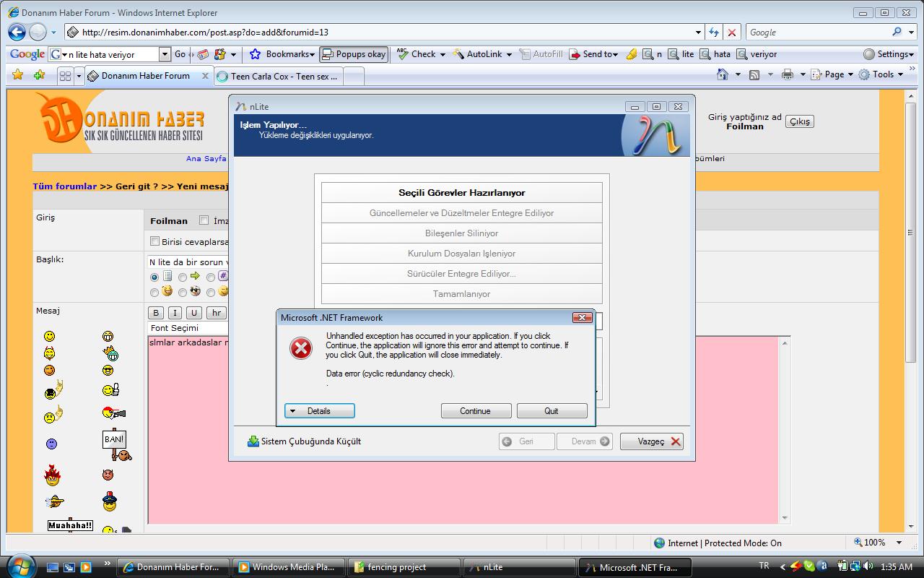Insert the Muahaha!! smiley
The height and width of the screenshot is (578, 924).
point(70,525)
